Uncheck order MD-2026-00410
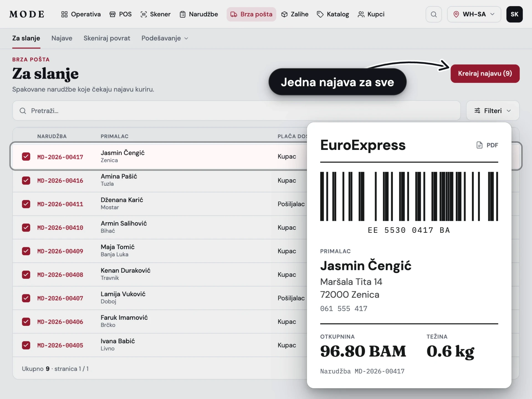The height and width of the screenshot is (399, 532). 26,227
